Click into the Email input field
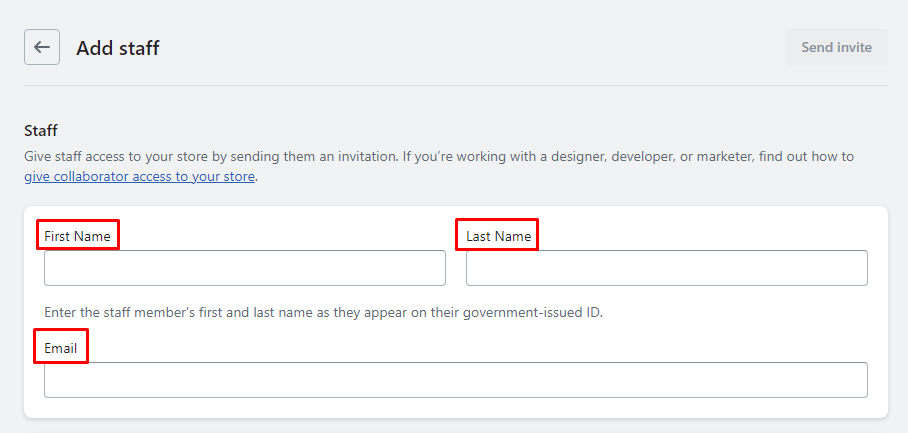The image size is (908, 433). (455, 380)
